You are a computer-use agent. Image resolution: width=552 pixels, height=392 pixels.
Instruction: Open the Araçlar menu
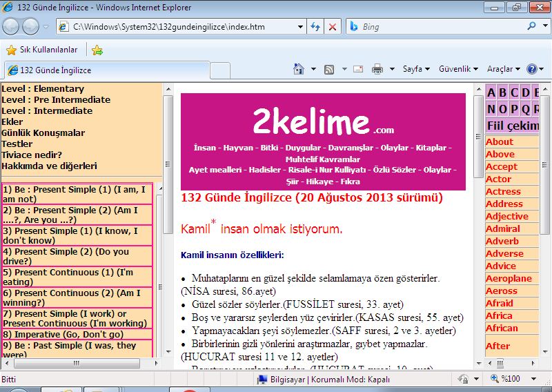pyautogui.click(x=504, y=69)
